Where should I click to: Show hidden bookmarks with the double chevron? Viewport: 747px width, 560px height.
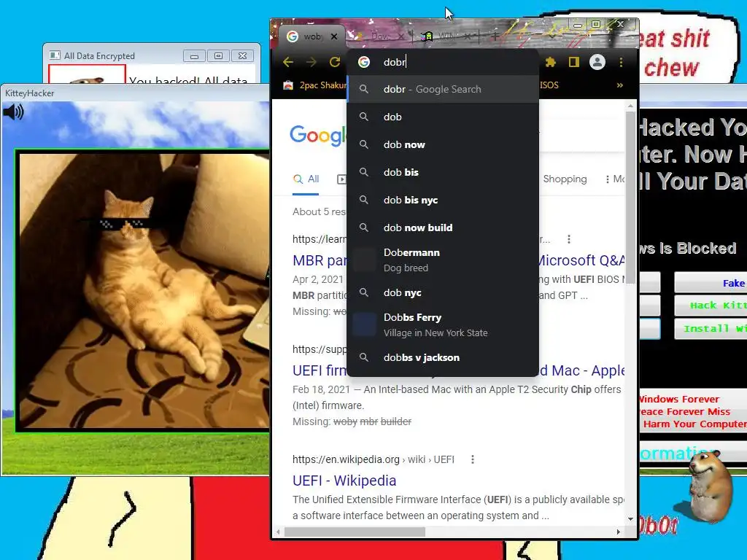[x=620, y=85]
